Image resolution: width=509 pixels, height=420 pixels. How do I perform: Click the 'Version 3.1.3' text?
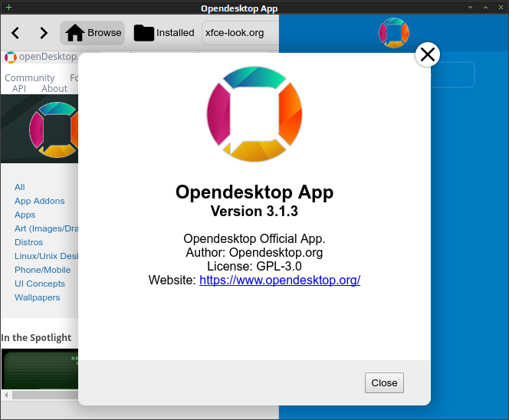[254, 212]
